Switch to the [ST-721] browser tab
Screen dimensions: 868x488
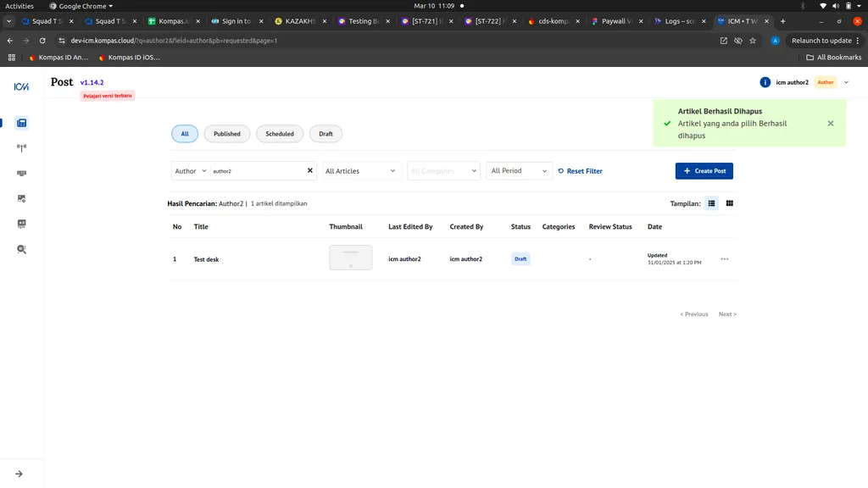click(427, 21)
